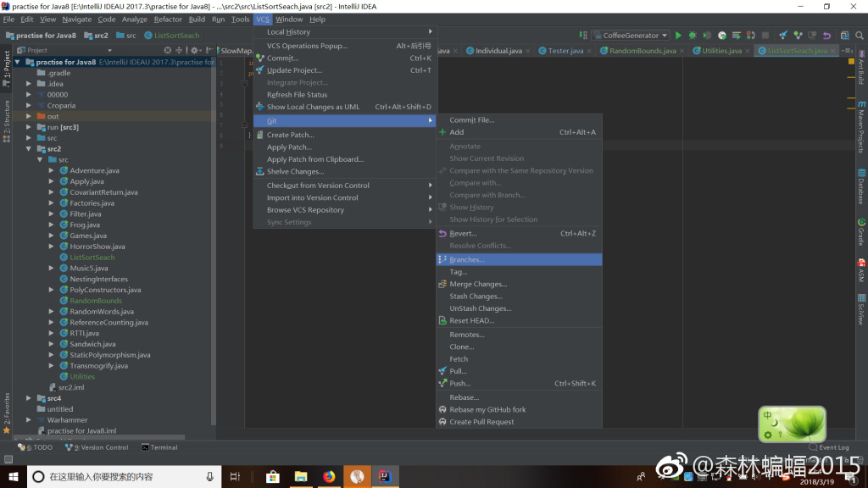Image resolution: width=868 pixels, height=488 pixels.
Task: Open Search Everywhere magnifier icon
Action: [x=860, y=36]
